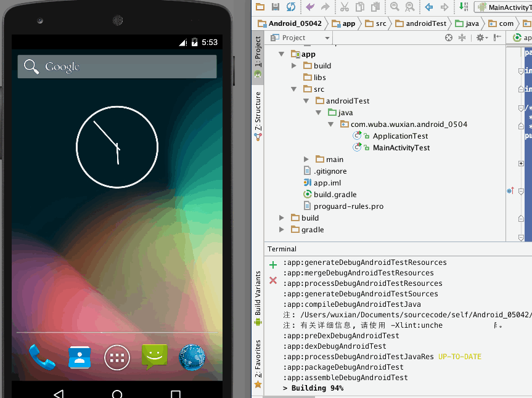Click the androidTest breadcrumb
Image resolution: width=532 pixels, height=398 pixels.
(420, 23)
